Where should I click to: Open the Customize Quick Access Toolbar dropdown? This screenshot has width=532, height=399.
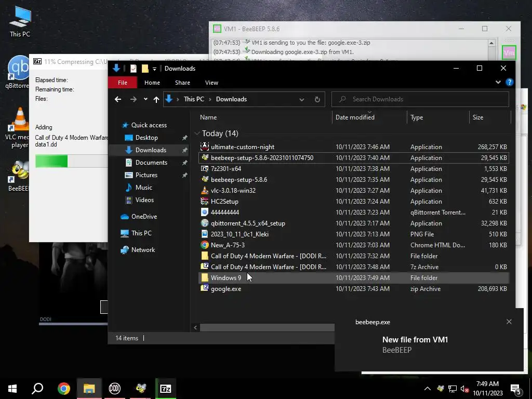click(x=154, y=69)
